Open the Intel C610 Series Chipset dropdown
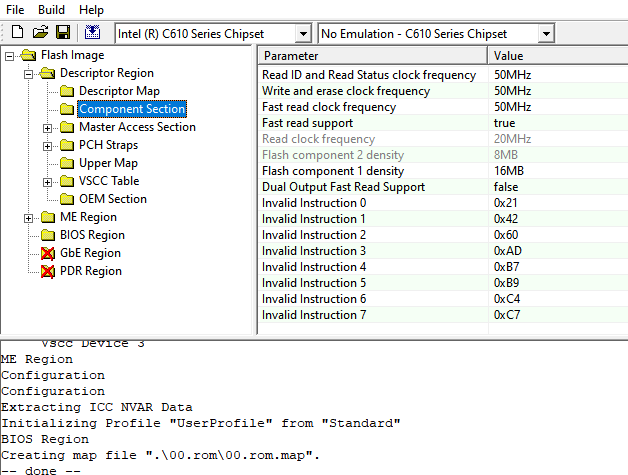The height and width of the screenshot is (475, 628). [303, 34]
